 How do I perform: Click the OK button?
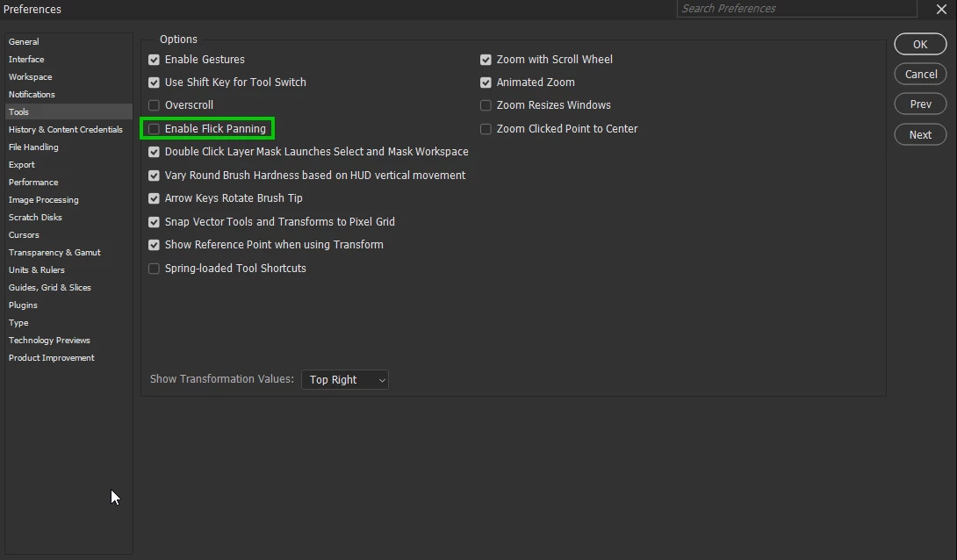920,44
